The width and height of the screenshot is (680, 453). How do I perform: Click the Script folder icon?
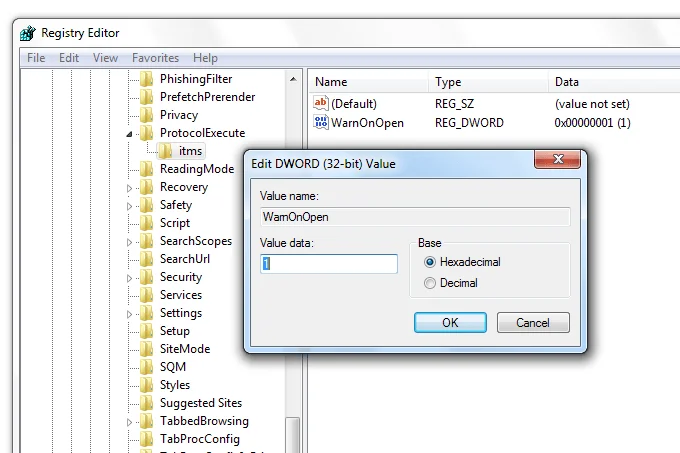click(147, 223)
